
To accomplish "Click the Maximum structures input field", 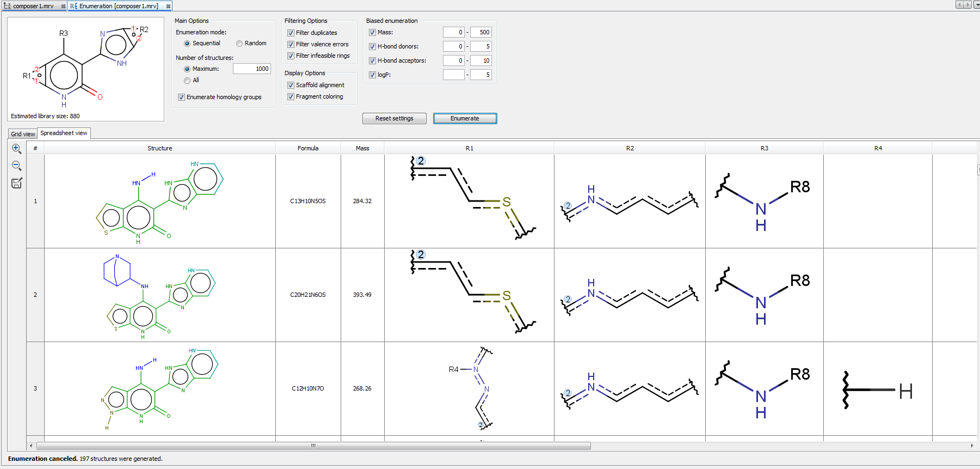I will [251, 69].
